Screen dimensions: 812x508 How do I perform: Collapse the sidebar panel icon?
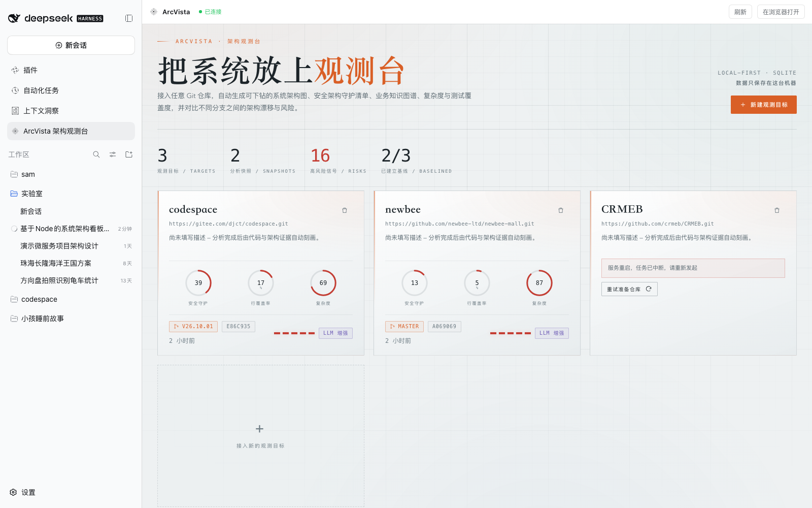click(x=129, y=18)
